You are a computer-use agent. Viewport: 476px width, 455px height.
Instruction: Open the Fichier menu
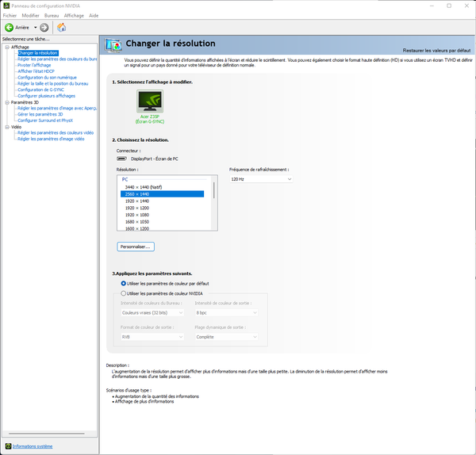pos(10,16)
